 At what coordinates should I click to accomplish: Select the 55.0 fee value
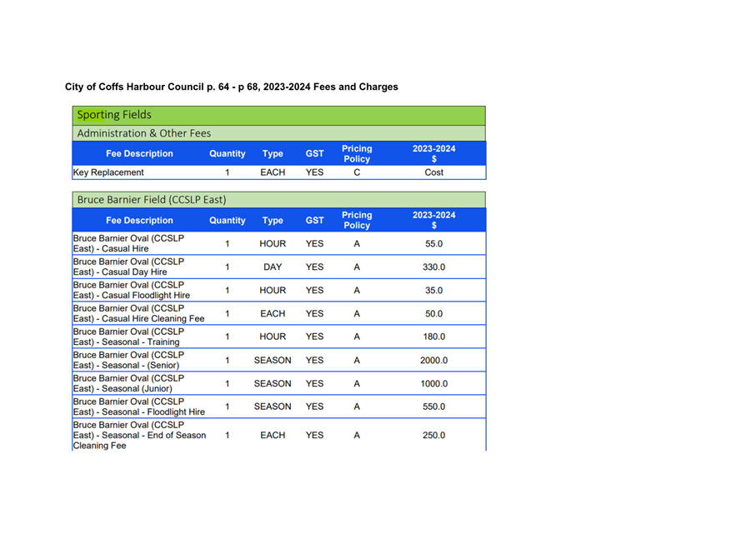click(434, 244)
